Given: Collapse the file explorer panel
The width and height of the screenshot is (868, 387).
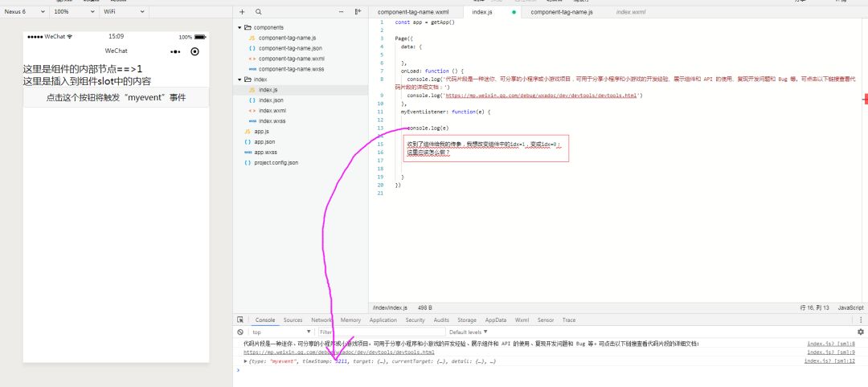Looking at the screenshot, I should [x=358, y=11].
